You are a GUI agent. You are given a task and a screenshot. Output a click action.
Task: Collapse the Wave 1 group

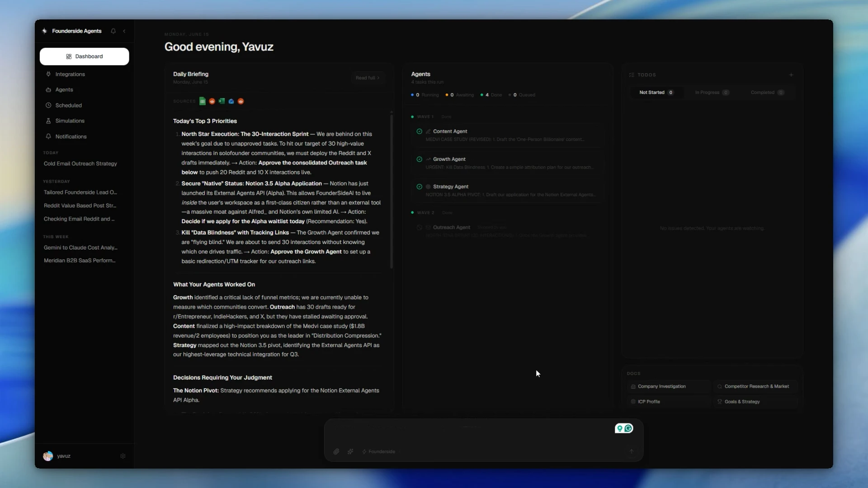[431, 117]
